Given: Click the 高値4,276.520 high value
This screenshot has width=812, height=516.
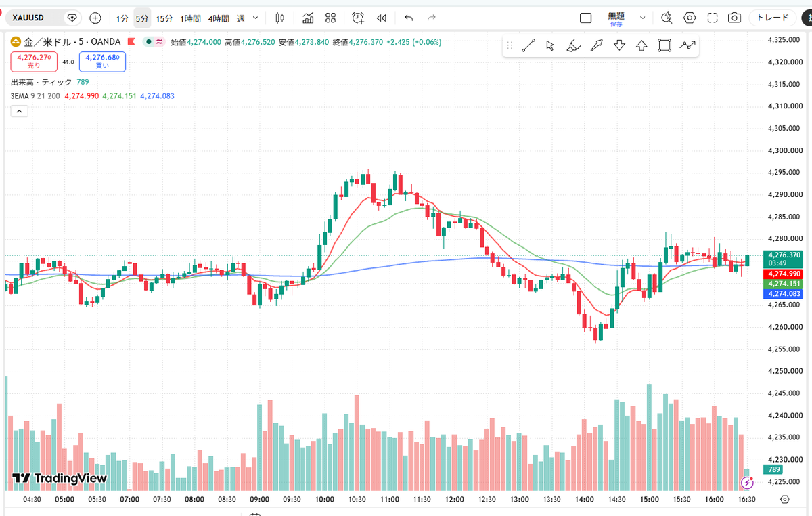Looking at the screenshot, I should tap(250, 42).
